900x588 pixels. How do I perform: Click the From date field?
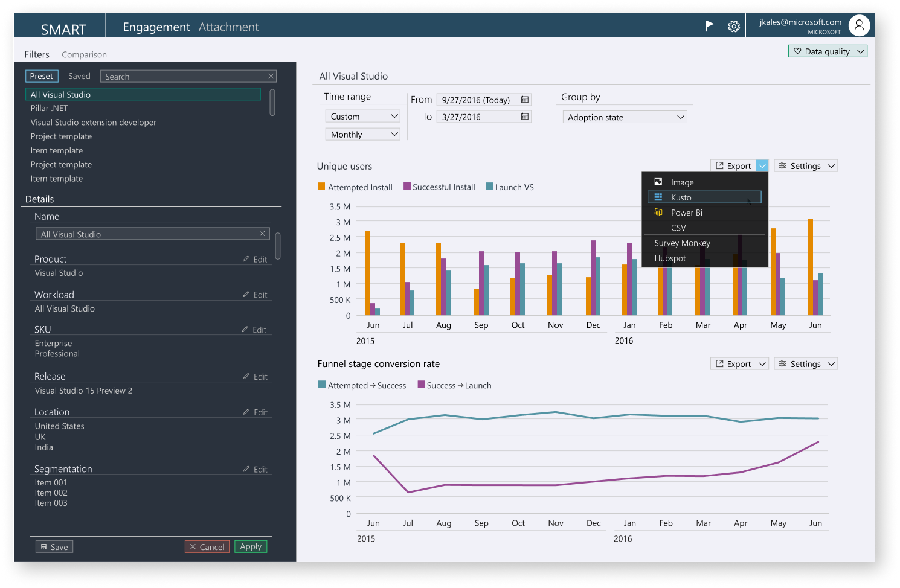(484, 100)
